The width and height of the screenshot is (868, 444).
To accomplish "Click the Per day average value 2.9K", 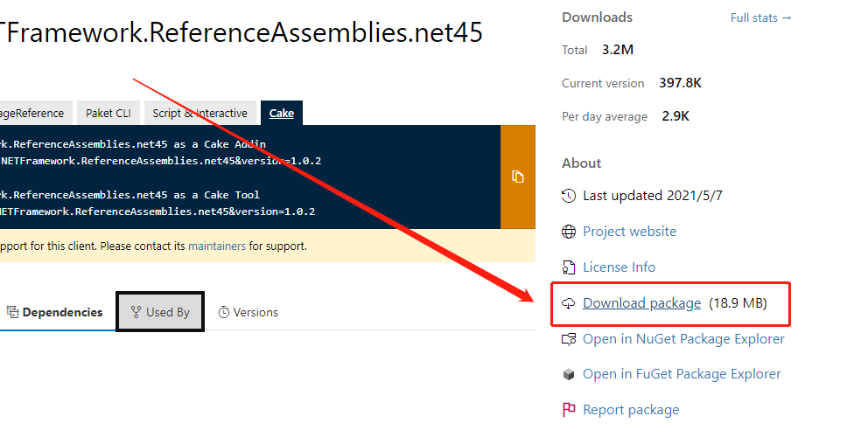I will click(675, 116).
